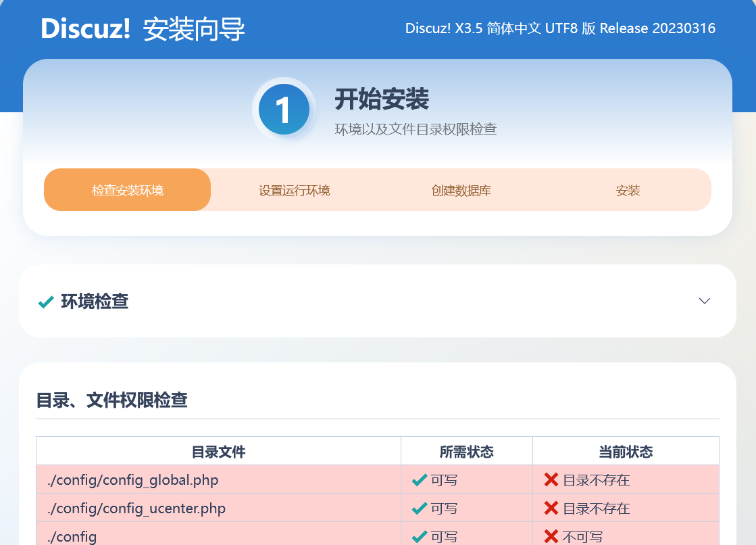Click the Discuz! X3.5 release version text
756x545 pixels.
point(560,28)
